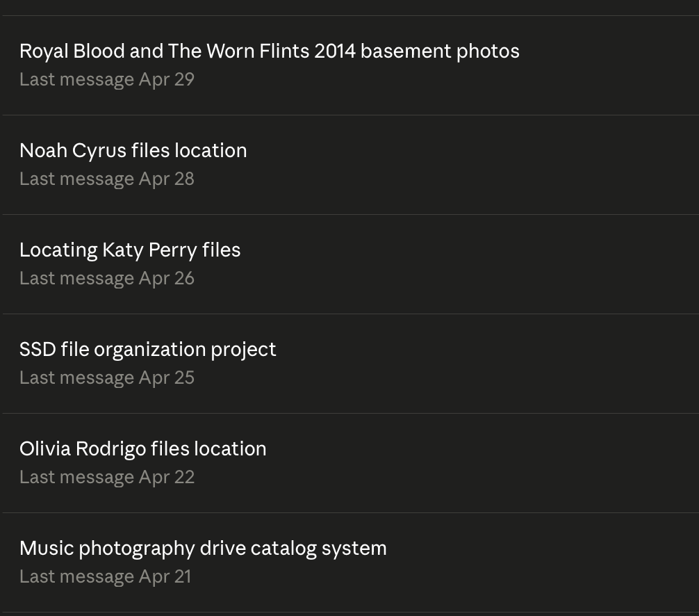This screenshot has width=699, height=616.
Task: Select the Locating Katy Perry files chat
Action: [350, 264]
